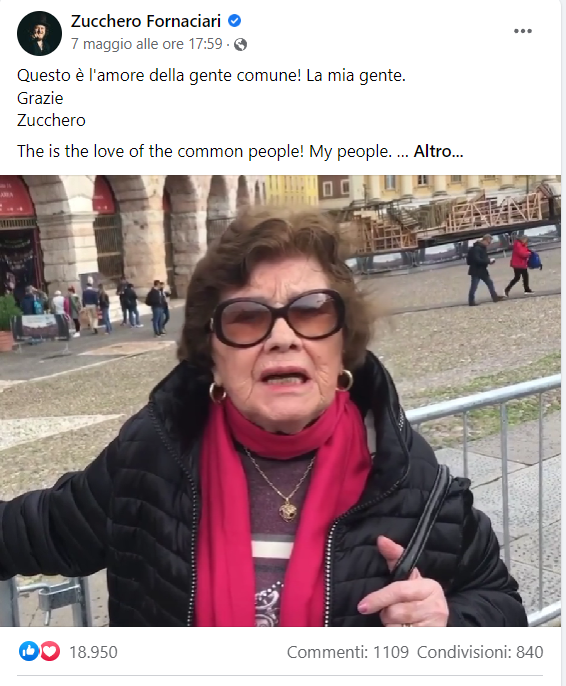This screenshot has height=686, width=566.
Task: Open the post timestamp 7 maggio alle ore 17:59
Action: click(x=147, y=44)
